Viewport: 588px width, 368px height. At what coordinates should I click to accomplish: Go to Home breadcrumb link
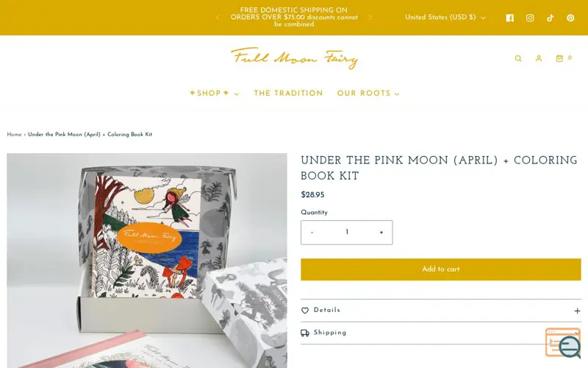(x=14, y=135)
